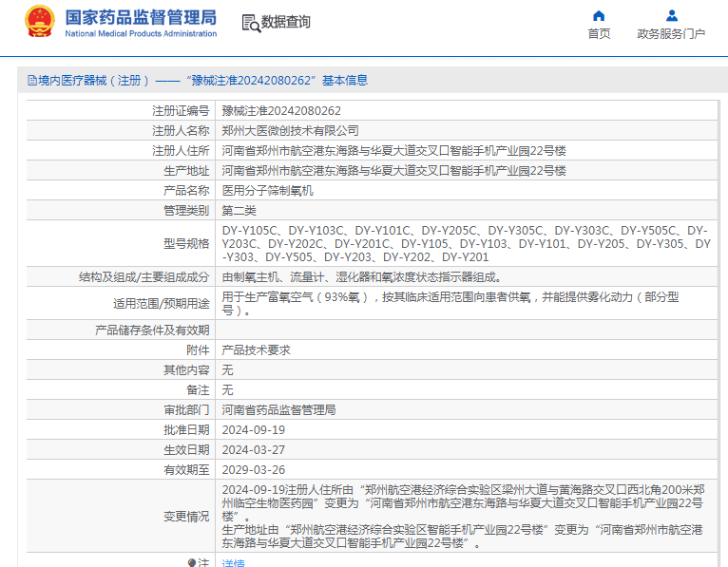Click the 政务服务门户 person icon
The image size is (728, 567).
click(671, 16)
